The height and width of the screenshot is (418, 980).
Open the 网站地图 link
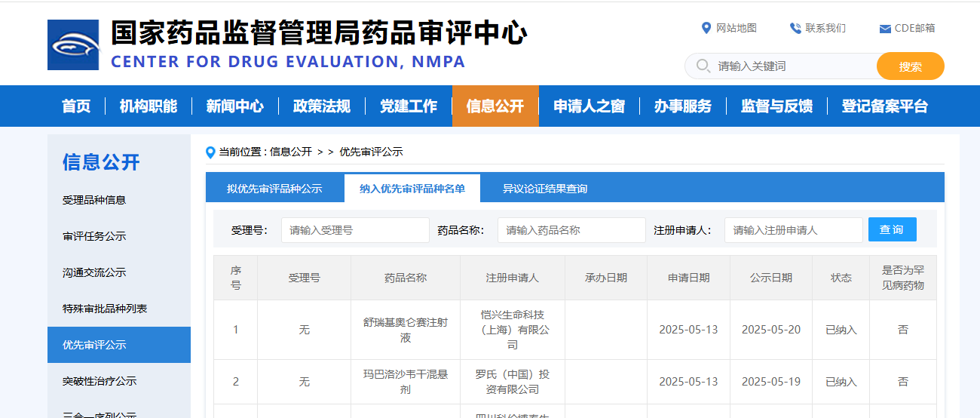(737, 28)
